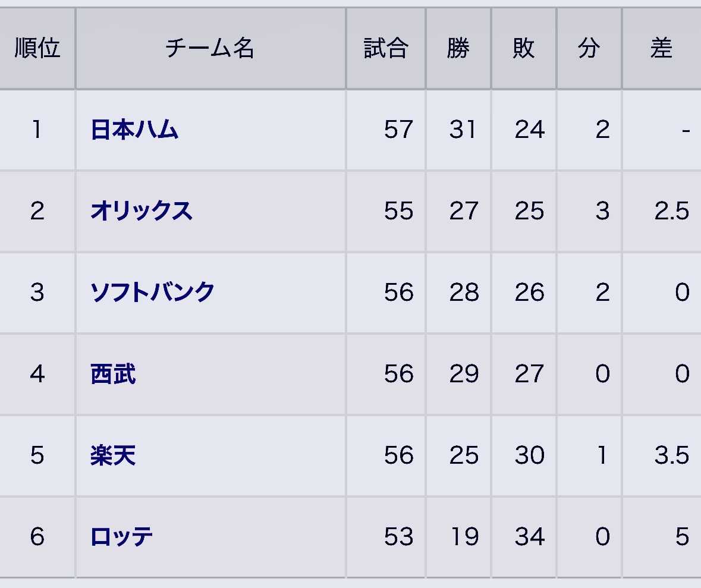The width and height of the screenshot is (701, 588).
Task: Select オリックス's game difference 2.5
Action: 672,211
